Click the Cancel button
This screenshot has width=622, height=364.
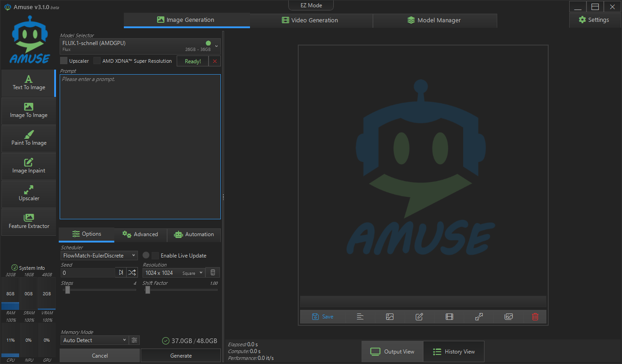100,356
